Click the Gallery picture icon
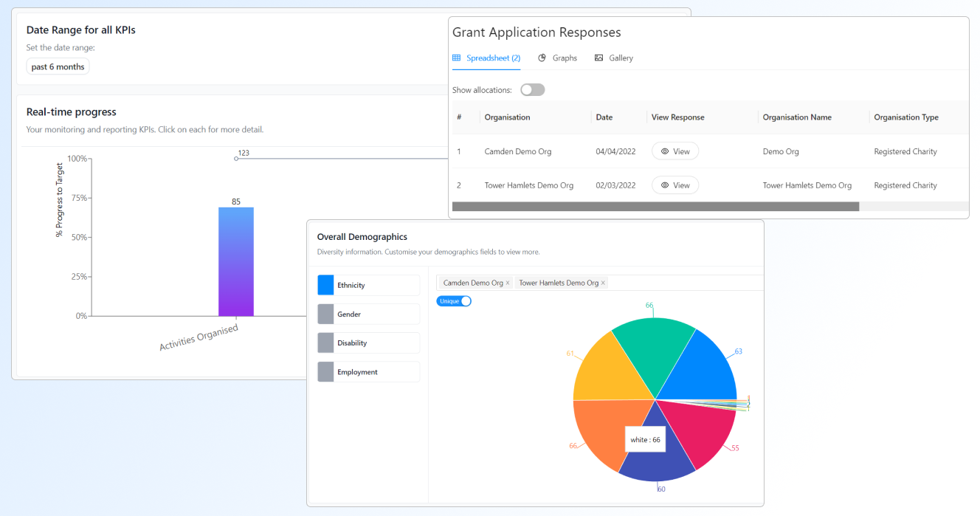Screen dimensions: 980x516 (x=598, y=58)
